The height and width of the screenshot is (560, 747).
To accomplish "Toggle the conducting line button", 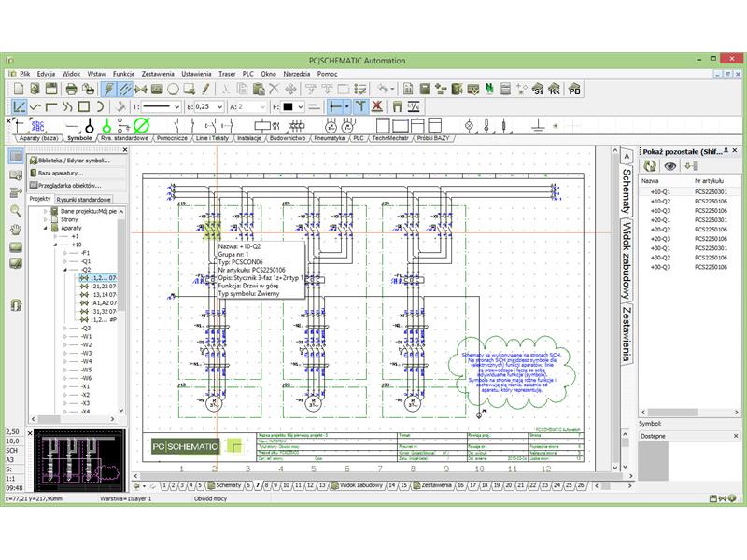I will [335, 106].
